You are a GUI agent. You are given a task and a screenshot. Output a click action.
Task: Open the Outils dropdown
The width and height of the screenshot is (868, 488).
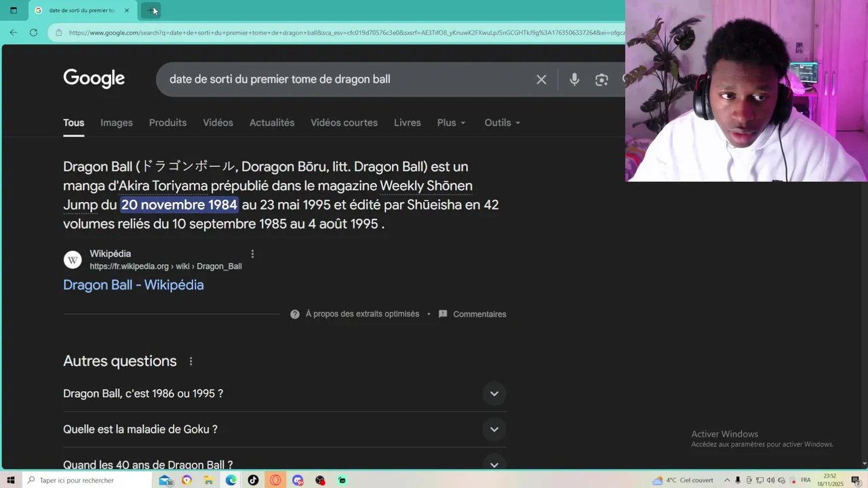(502, 123)
